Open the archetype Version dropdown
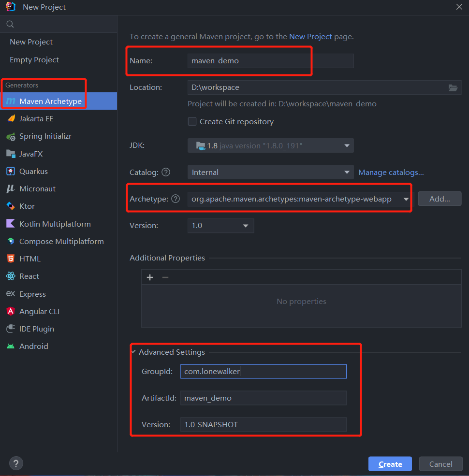This screenshot has height=476, width=469. click(246, 226)
